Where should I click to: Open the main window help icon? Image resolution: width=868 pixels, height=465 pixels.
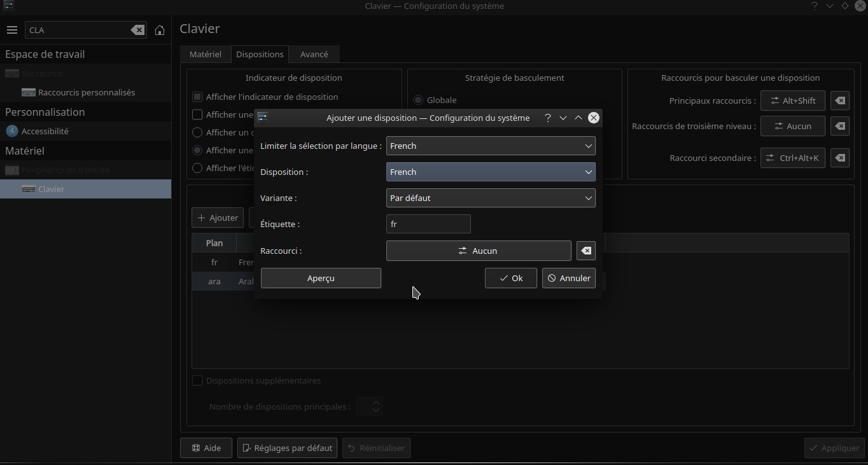[x=814, y=6]
